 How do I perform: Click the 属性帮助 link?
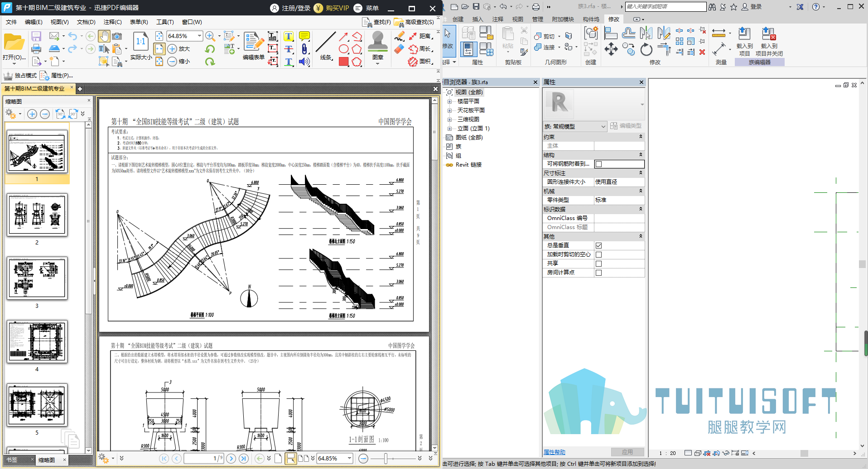tap(555, 452)
